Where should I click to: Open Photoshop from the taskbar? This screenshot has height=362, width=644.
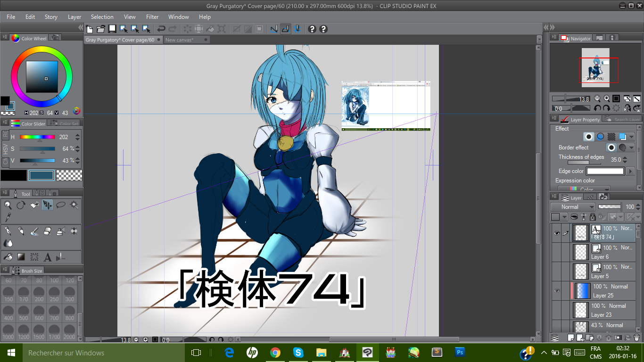pyautogui.click(x=460, y=353)
